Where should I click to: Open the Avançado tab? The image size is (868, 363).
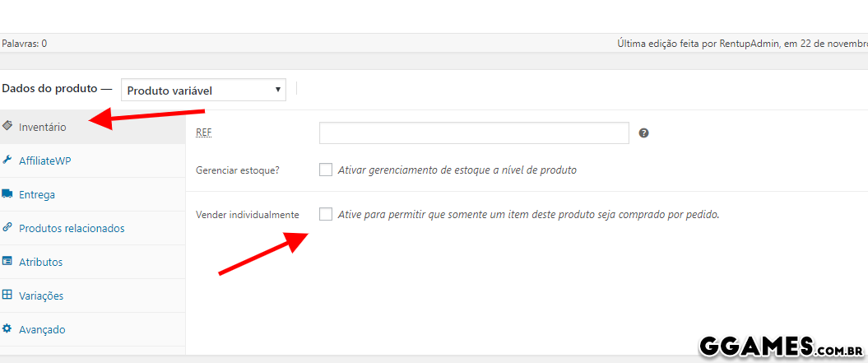[42, 329]
